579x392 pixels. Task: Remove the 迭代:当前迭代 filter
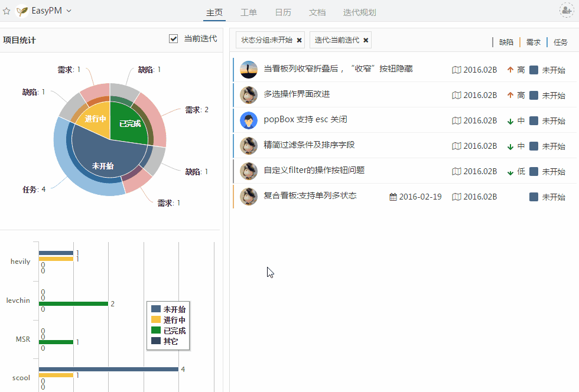click(366, 40)
